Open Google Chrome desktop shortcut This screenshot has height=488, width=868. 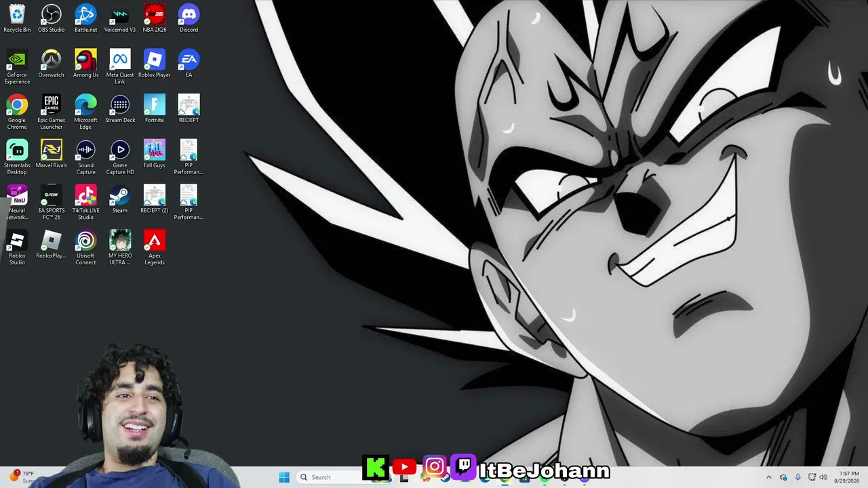17,112
